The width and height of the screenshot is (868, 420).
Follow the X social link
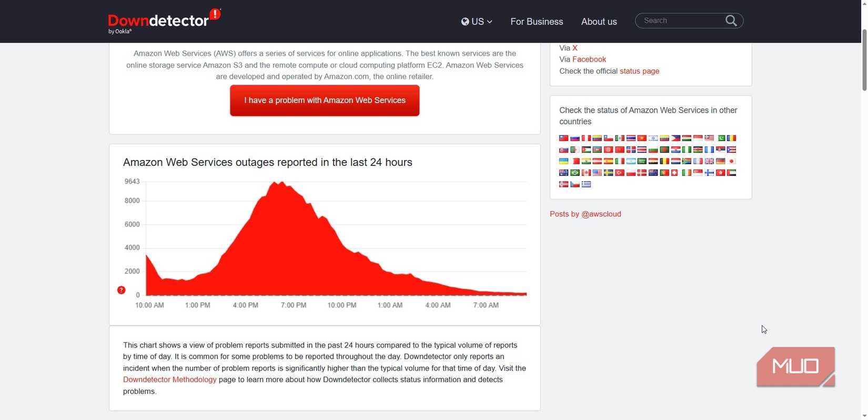click(575, 48)
